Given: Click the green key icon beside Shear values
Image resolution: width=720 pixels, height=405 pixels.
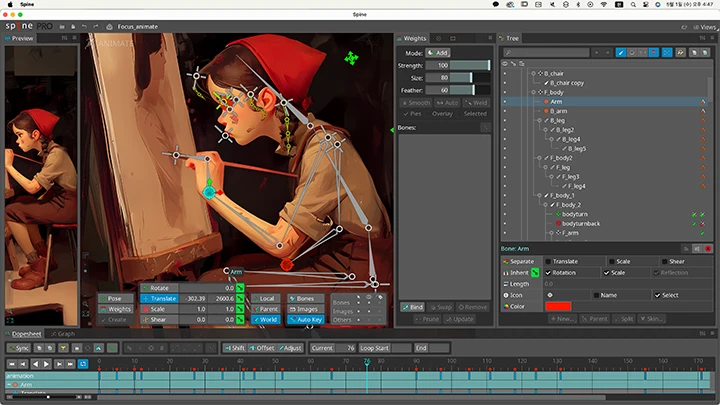Looking at the screenshot, I should pos(240,320).
